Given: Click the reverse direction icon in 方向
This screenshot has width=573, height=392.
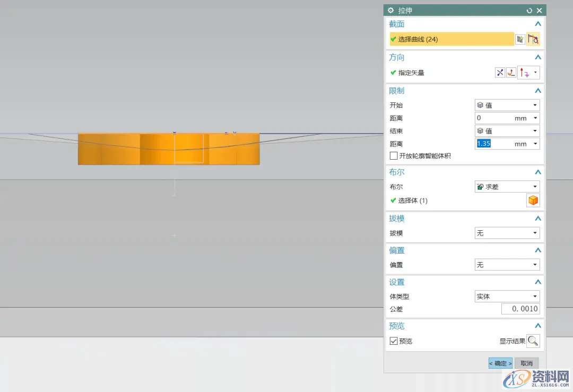Looking at the screenshot, I should point(500,73).
